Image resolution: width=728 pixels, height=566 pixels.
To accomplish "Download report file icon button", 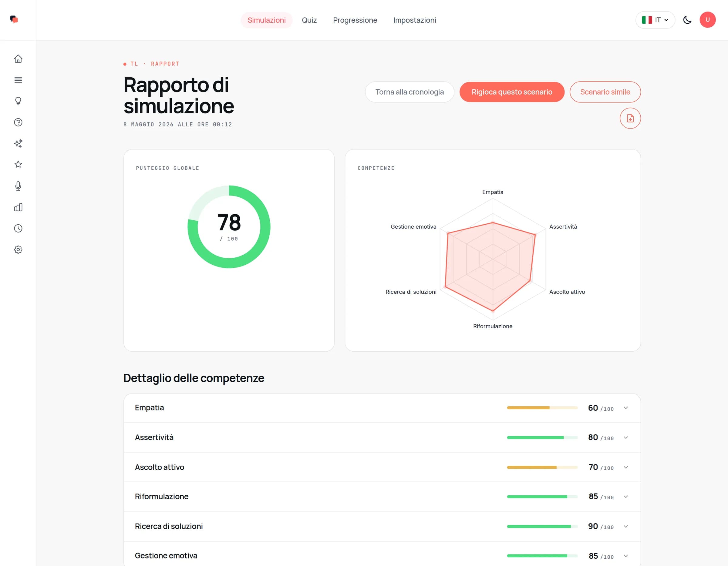I will (630, 118).
